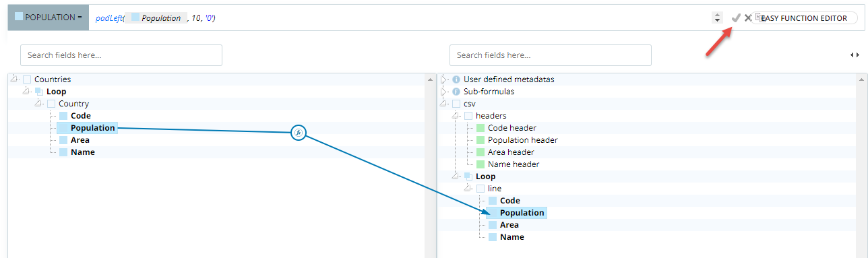Click the green square icon of Code header
This screenshot has height=258, width=868.
(x=480, y=128)
